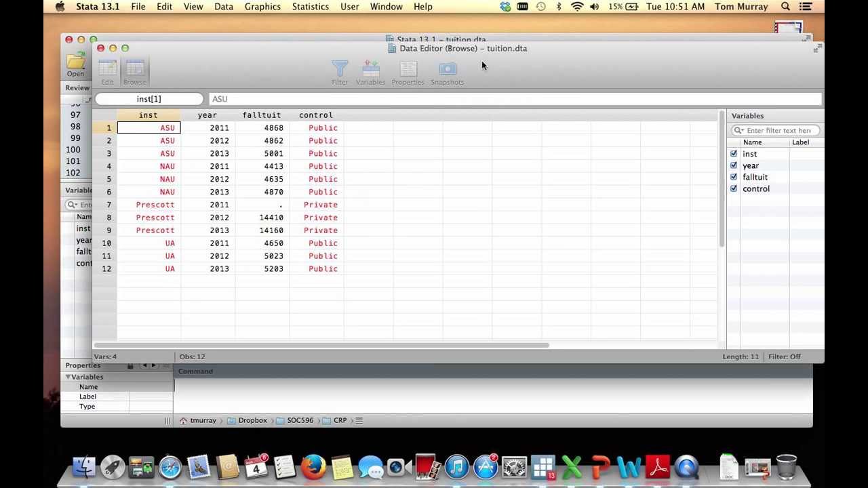Launch Excel from the dock
868x488 pixels.
point(572,467)
